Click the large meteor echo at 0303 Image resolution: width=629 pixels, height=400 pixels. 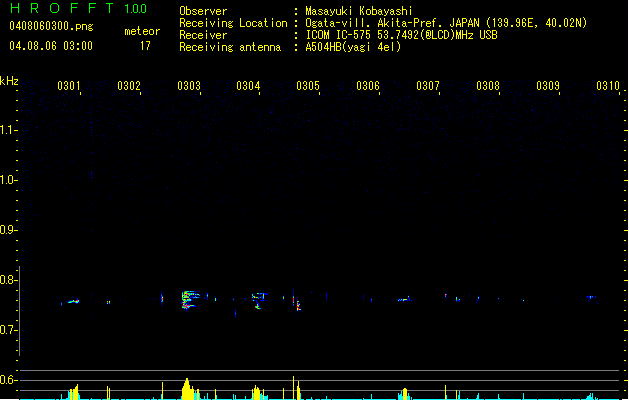click(x=190, y=300)
